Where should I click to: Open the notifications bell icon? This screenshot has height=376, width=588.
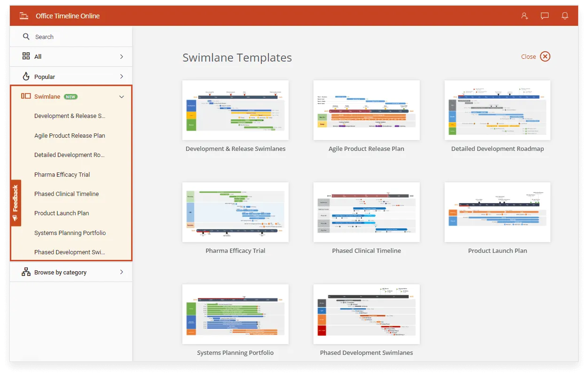pos(565,16)
